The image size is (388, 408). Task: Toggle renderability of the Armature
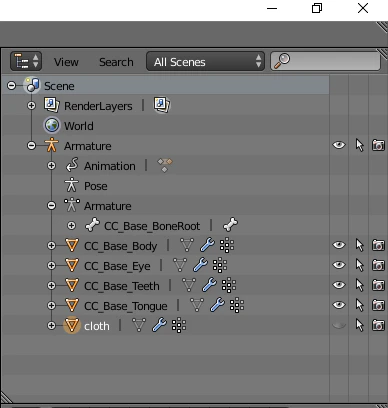pos(378,145)
